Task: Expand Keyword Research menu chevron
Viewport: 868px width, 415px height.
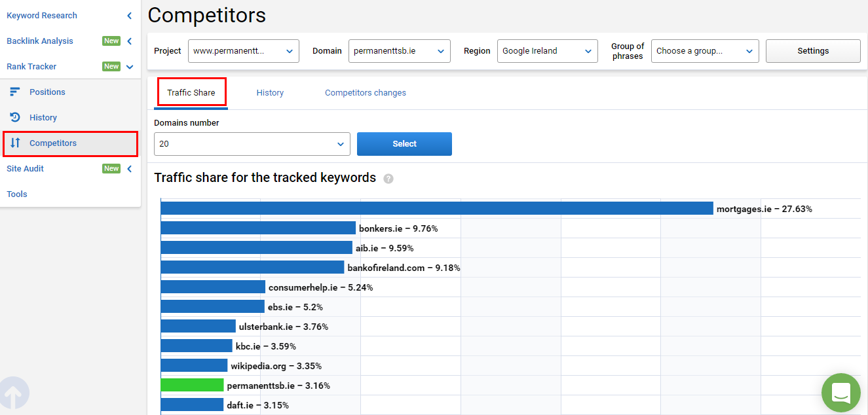Action: (x=129, y=16)
